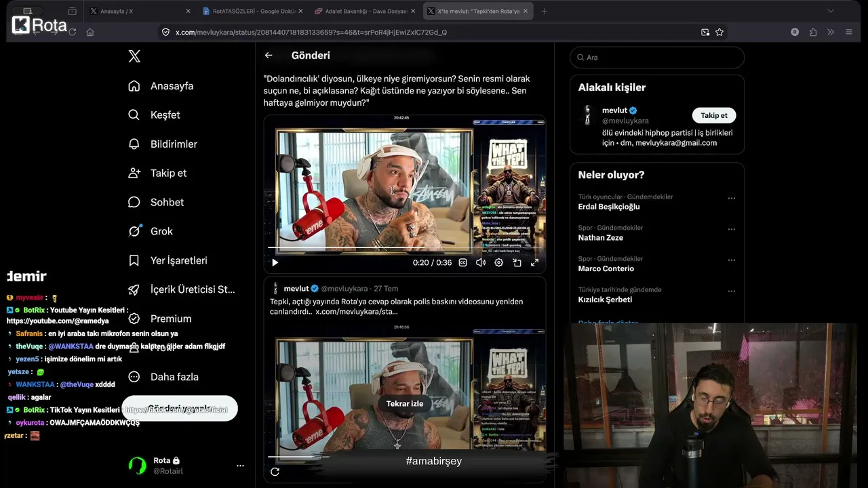Expand more toolbar tools chevron
This screenshot has height=488, width=868.
click(831, 32)
